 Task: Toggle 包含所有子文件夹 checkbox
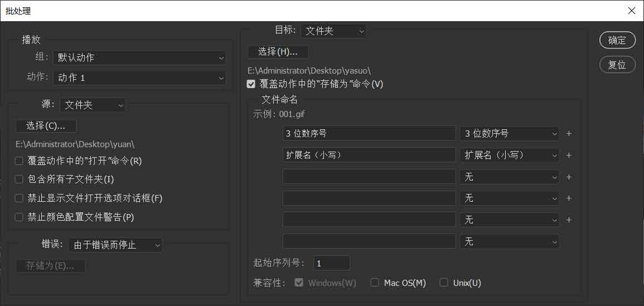[x=19, y=179]
